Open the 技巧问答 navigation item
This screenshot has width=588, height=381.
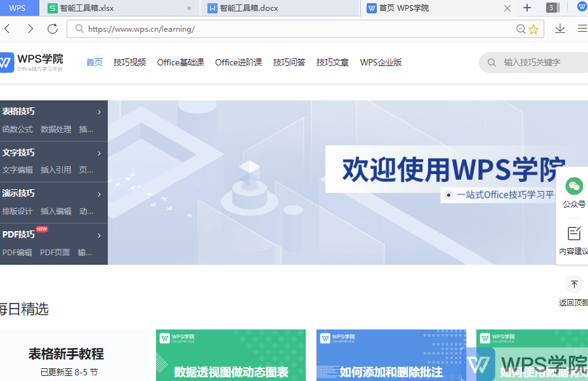pos(289,62)
